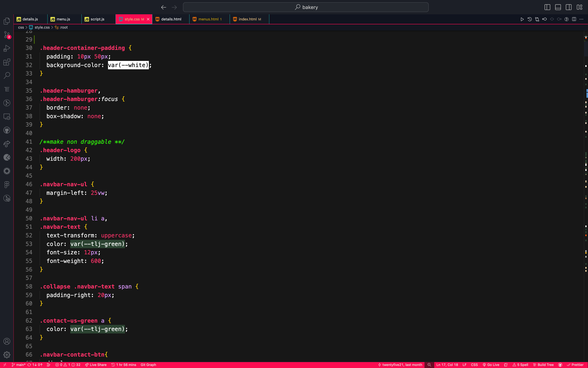
Task: Open the Explorer view in the activity bar
Action: (7, 21)
